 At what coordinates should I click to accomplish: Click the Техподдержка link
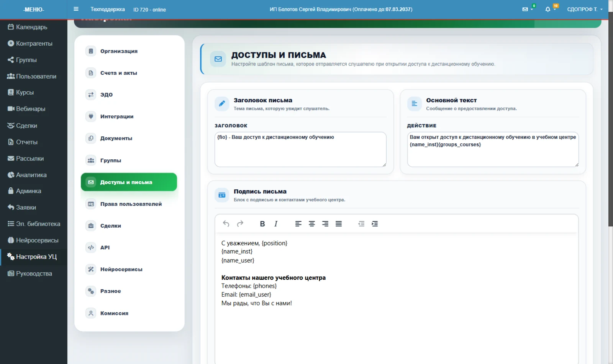coord(108,9)
